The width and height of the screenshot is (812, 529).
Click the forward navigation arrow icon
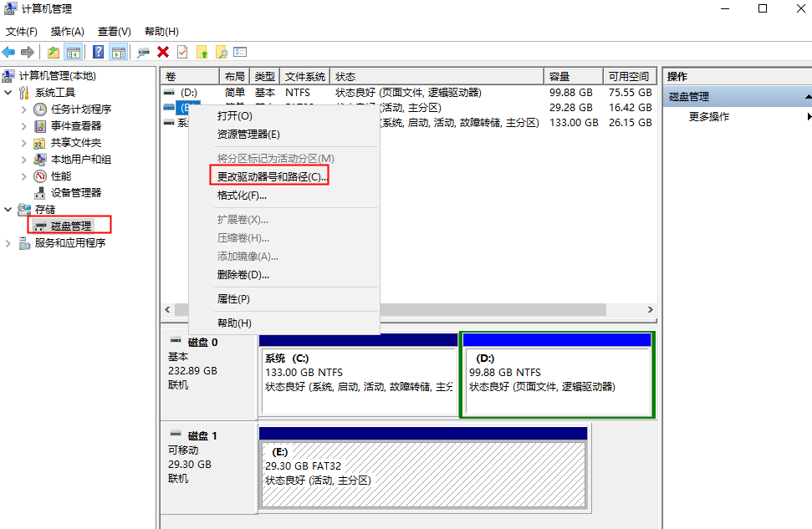click(27, 52)
